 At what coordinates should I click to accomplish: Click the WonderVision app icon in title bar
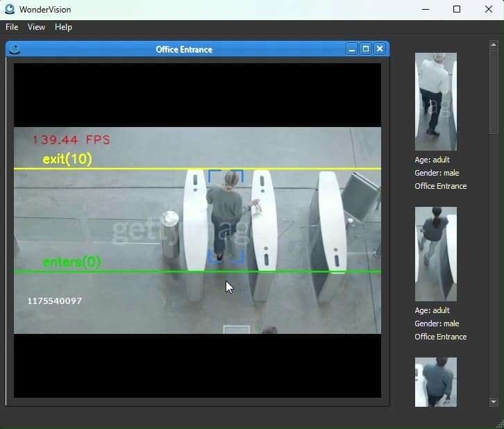(10, 9)
